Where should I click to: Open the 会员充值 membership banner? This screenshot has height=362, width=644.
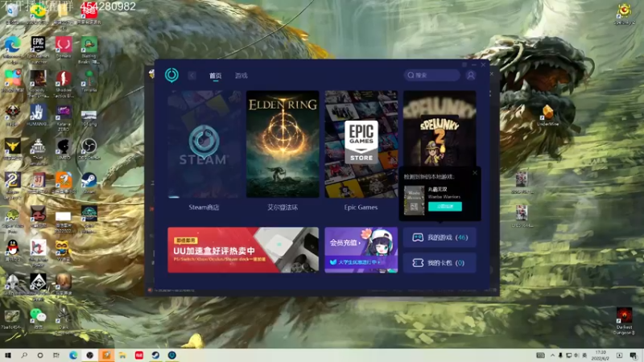(x=361, y=250)
